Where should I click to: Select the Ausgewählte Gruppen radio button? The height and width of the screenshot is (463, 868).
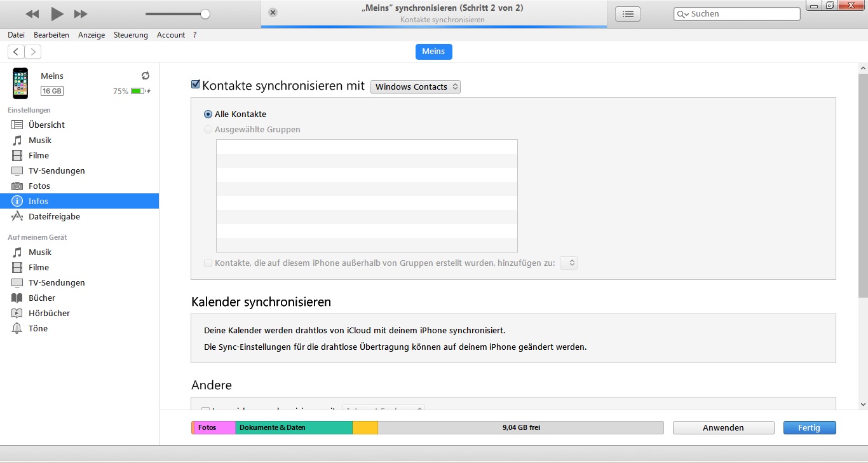208,130
